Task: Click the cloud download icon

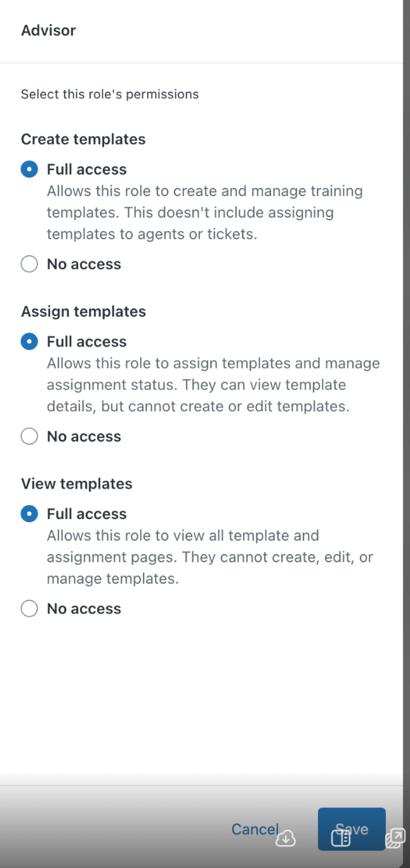Action: pos(286,838)
